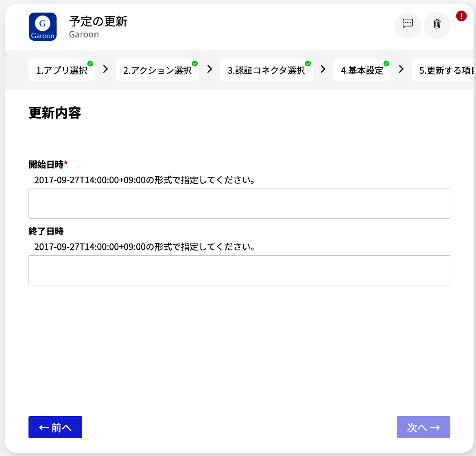Screen dimensions: 476x456
Task: Click the 終了日時 label
Action: (x=46, y=231)
